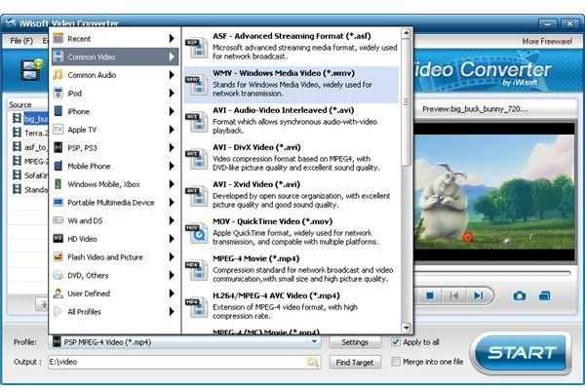Click the format list scroll up arrow
Viewport: 585px width, 392px height.
click(x=407, y=33)
